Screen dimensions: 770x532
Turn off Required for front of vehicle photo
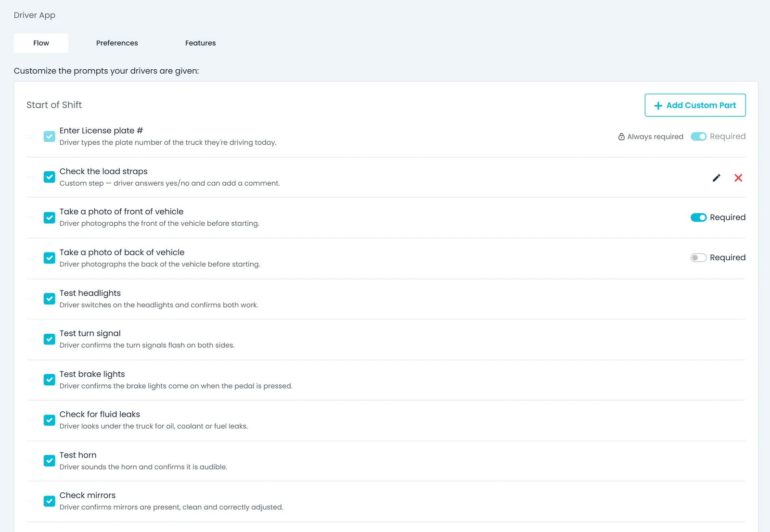click(x=698, y=217)
